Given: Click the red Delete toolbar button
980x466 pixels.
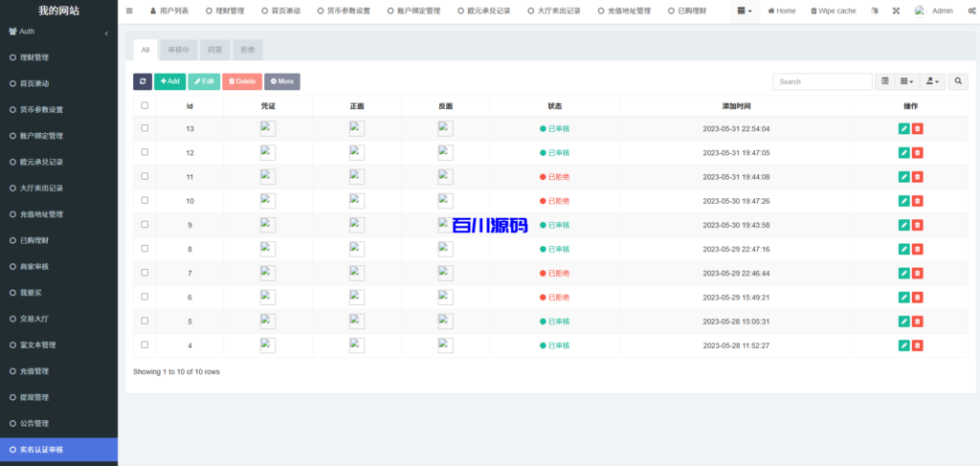Looking at the screenshot, I should (x=242, y=81).
